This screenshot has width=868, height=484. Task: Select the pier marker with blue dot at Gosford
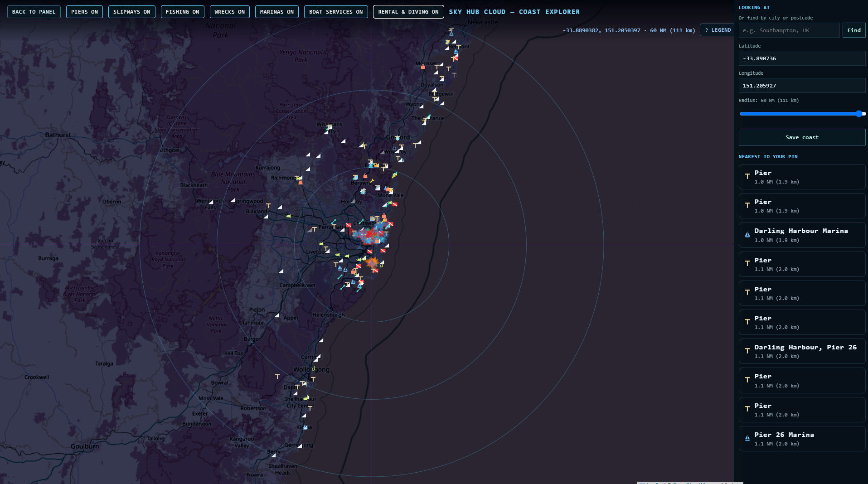[x=397, y=138]
